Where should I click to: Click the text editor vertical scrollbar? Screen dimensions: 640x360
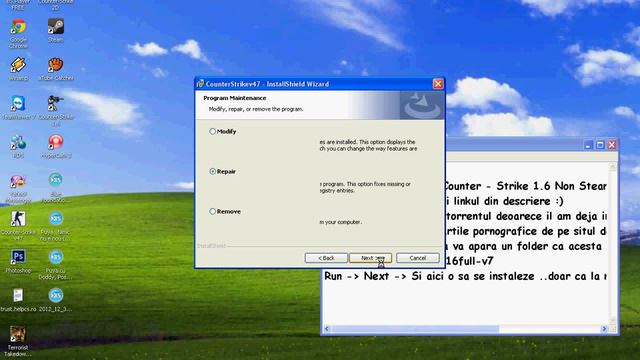612,243
